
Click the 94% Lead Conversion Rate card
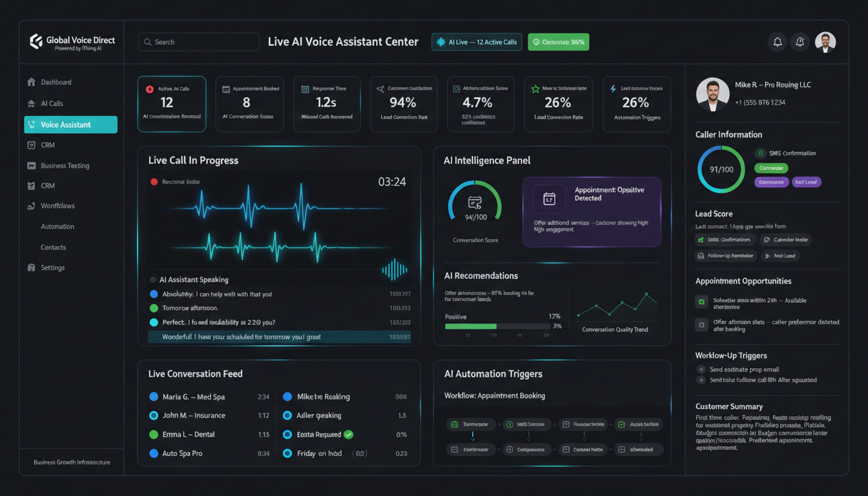404,104
